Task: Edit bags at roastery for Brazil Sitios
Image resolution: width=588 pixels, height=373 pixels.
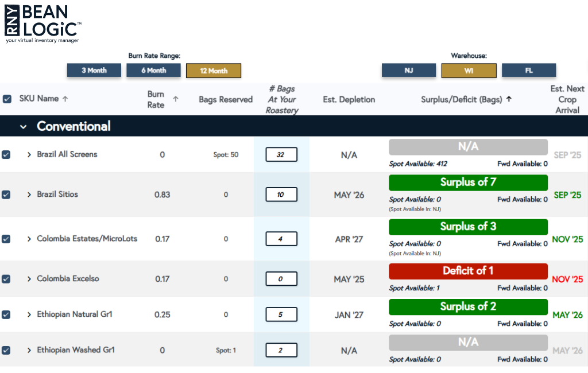Action: (x=281, y=194)
